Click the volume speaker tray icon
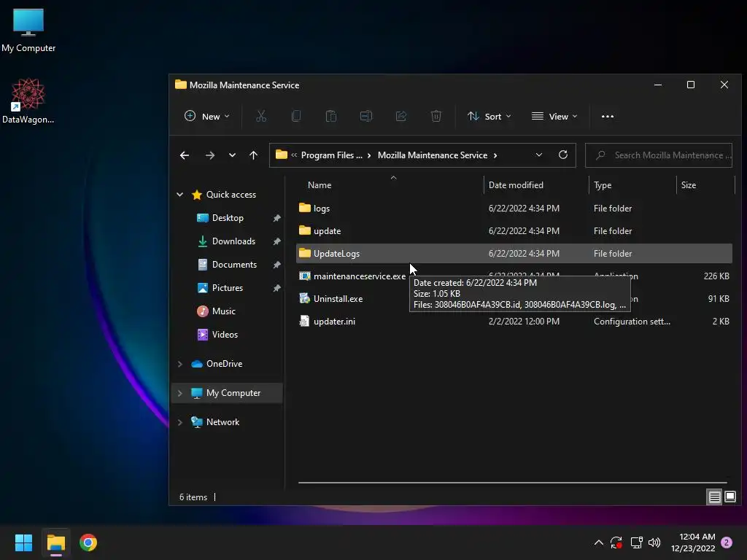This screenshot has width=747, height=560. 654,542
